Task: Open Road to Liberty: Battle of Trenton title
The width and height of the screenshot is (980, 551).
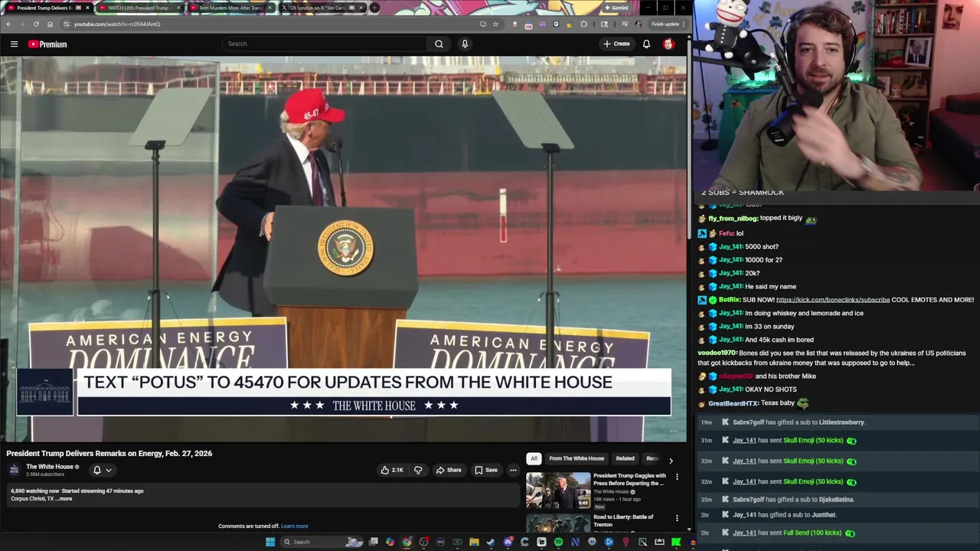Action: click(623, 520)
